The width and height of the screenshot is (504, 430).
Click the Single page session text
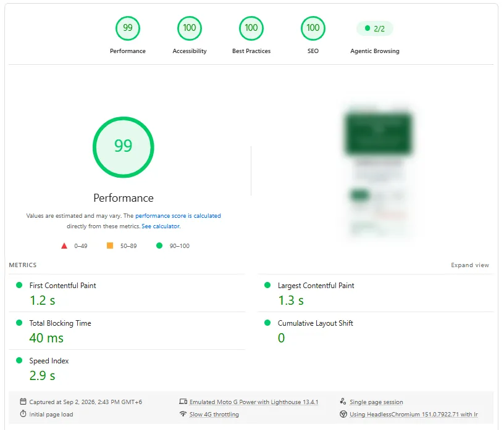pyautogui.click(x=376, y=402)
